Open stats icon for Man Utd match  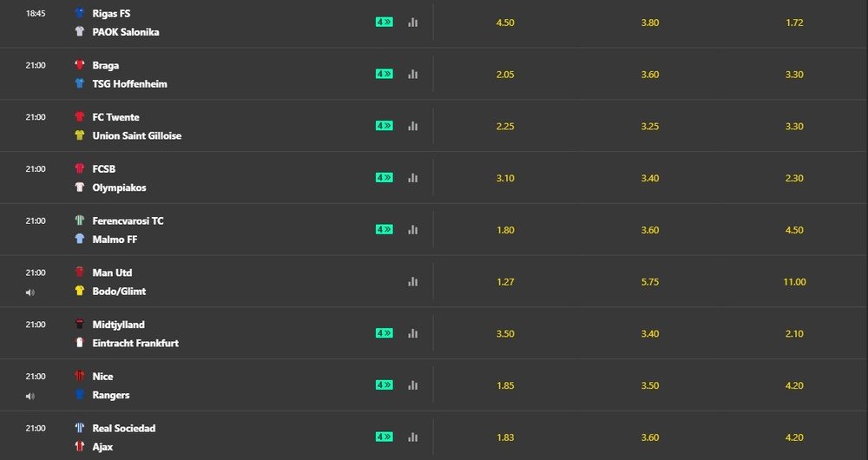(x=412, y=282)
